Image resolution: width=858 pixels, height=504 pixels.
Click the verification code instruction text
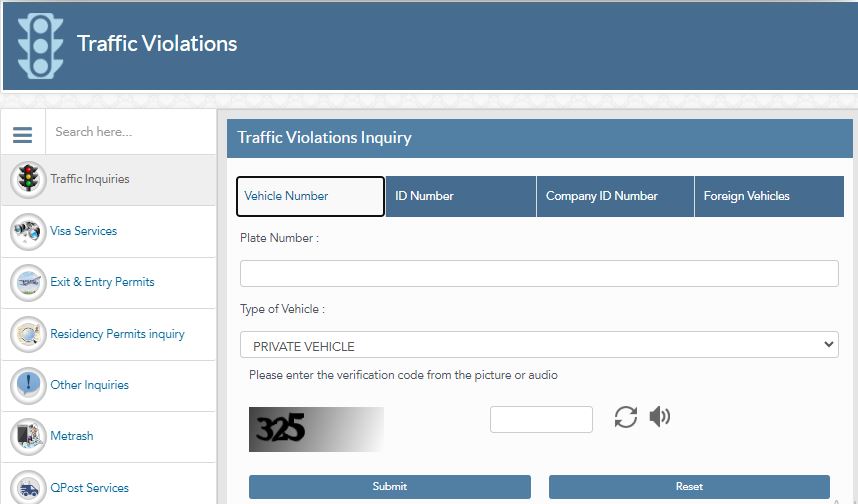click(x=403, y=375)
